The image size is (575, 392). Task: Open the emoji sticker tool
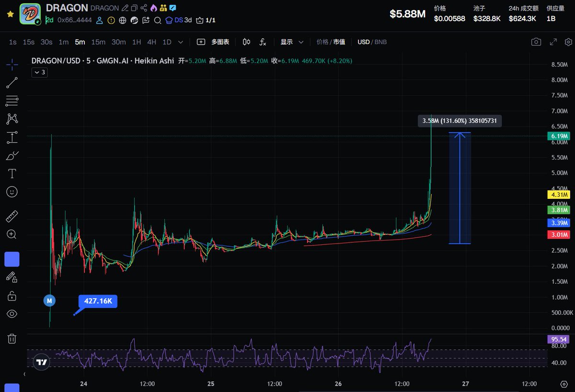coord(12,192)
